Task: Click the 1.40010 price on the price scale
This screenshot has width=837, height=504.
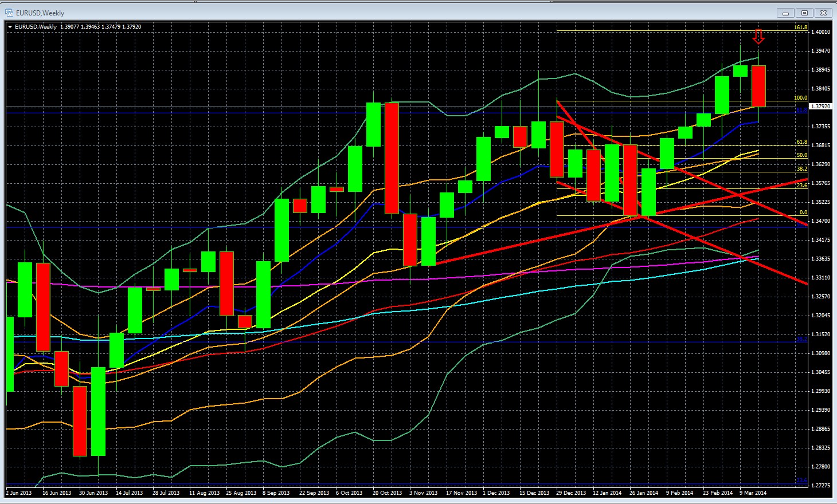Action: 821,32
